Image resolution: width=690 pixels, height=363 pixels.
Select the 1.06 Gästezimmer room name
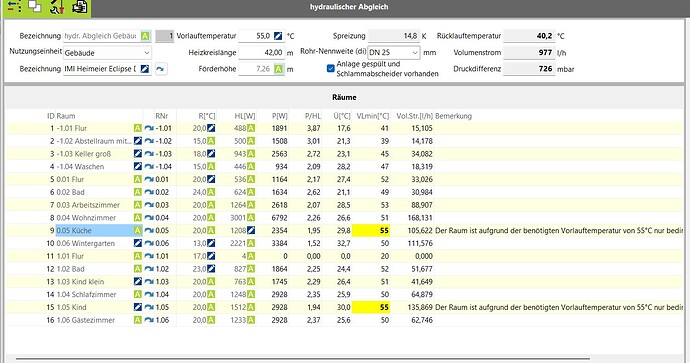tap(86, 320)
